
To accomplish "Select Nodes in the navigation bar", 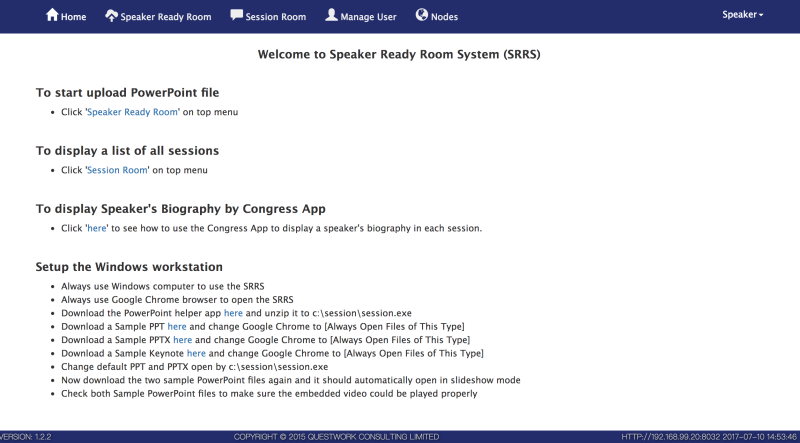I will pos(444,17).
